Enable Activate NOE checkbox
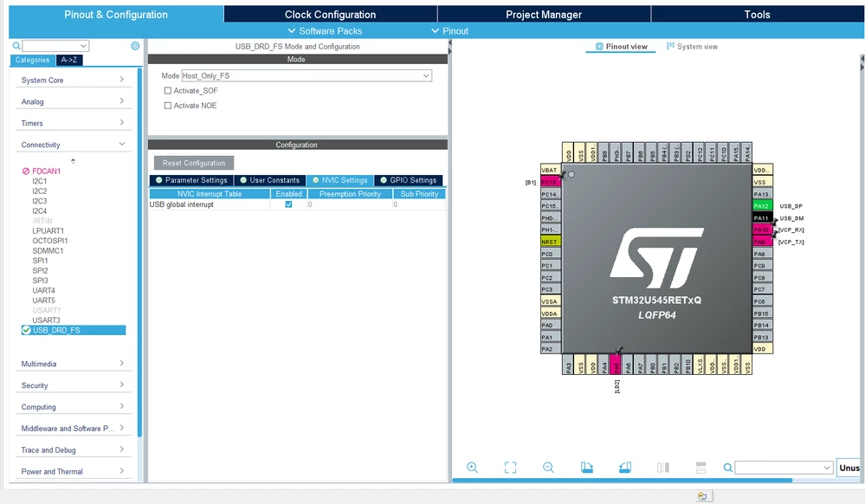The width and height of the screenshot is (865, 504). tap(168, 106)
